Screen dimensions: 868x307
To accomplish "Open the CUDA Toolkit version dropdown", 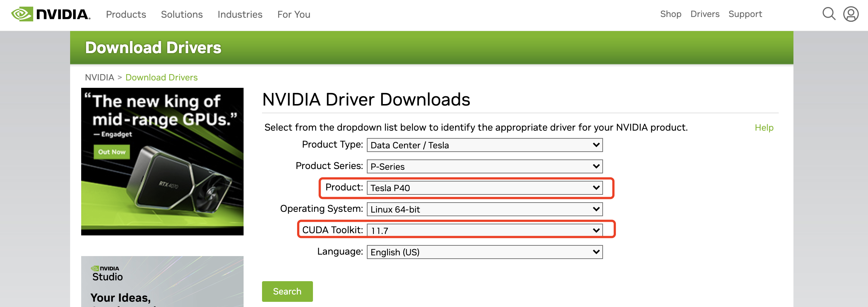I will (x=485, y=231).
